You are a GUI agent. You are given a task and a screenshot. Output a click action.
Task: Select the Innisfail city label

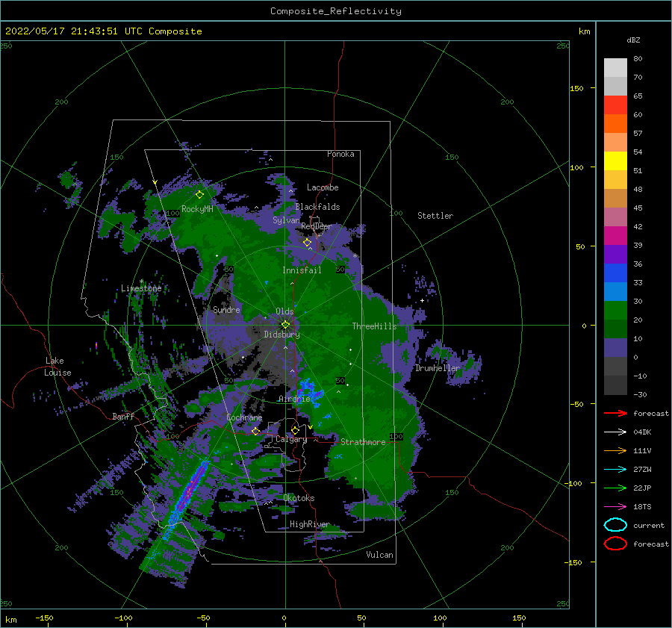302,270
